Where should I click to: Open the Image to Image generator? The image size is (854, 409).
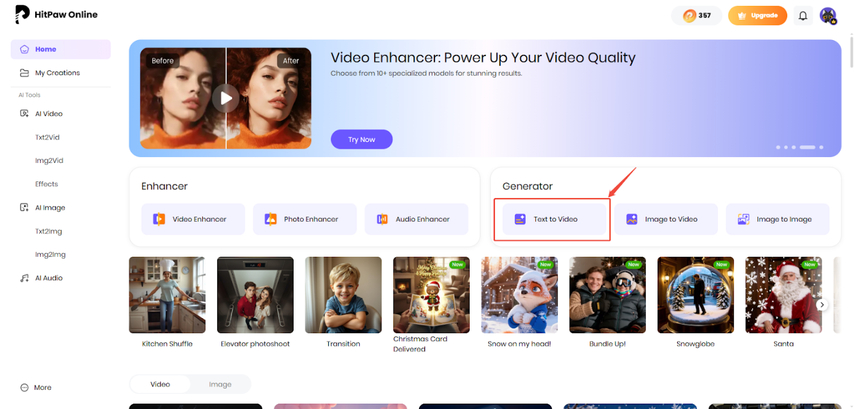click(777, 219)
